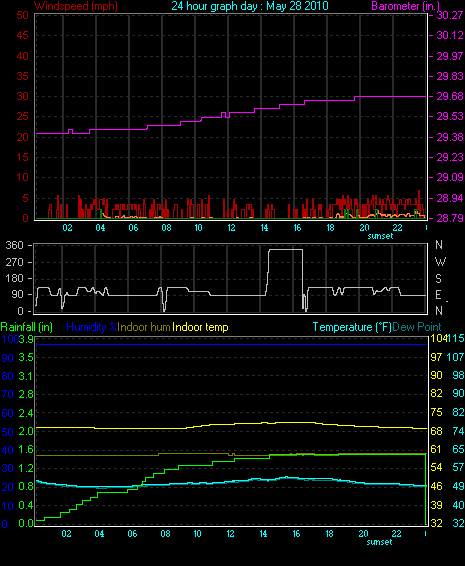Click the W compass label on direction graph
465x566 pixels.
click(440, 262)
